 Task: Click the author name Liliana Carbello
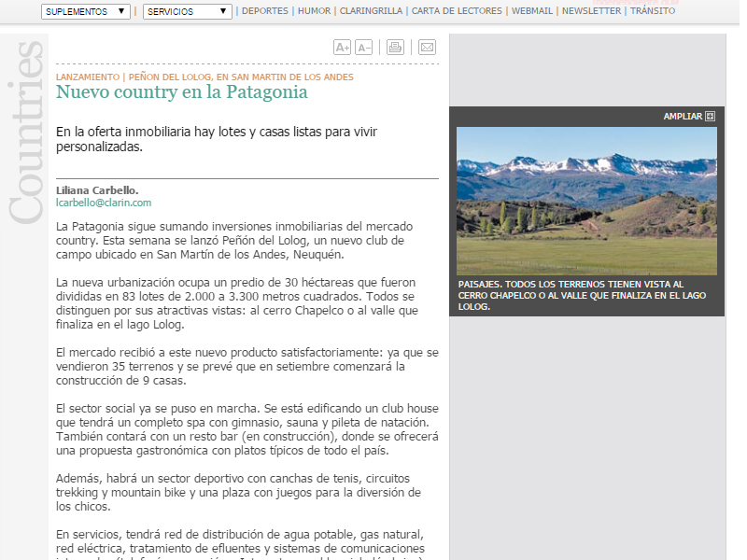click(97, 190)
